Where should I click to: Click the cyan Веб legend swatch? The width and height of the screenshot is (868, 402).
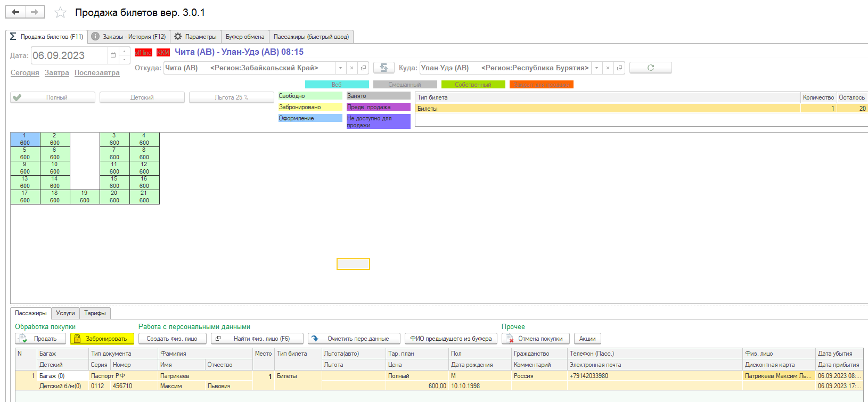tap(337, 85)
